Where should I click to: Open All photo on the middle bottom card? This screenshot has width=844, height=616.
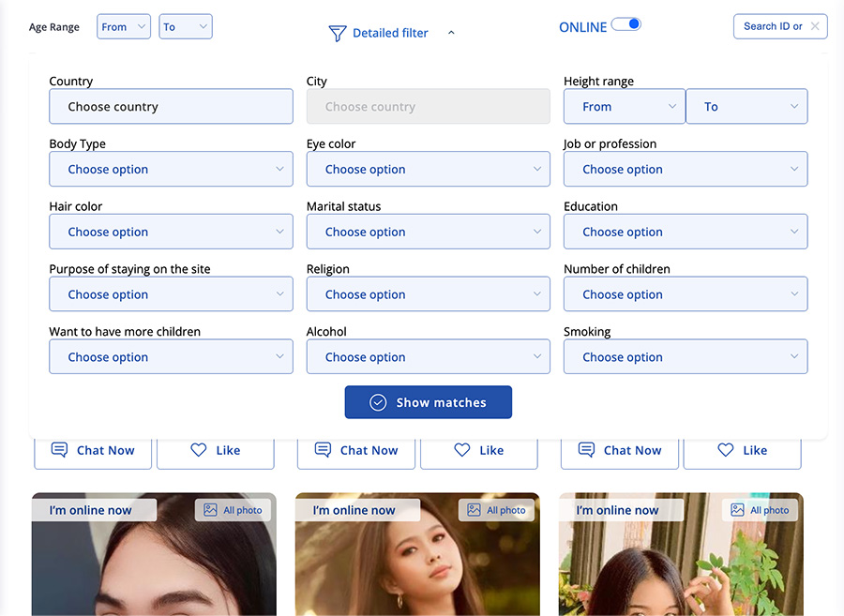[496, 510]
